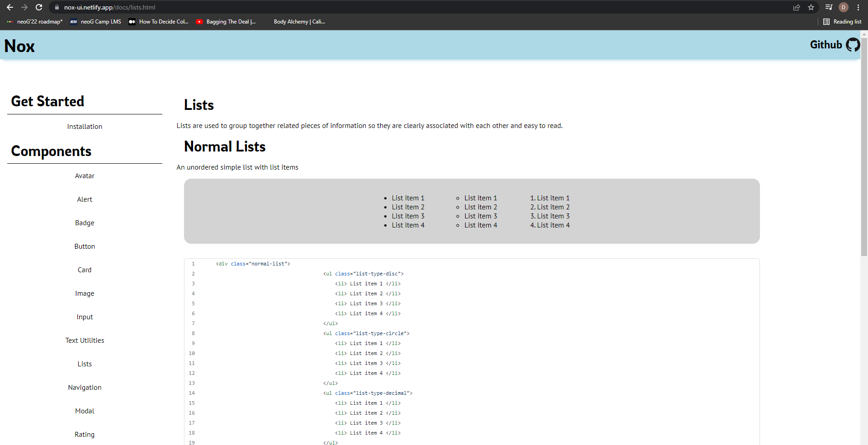Screen dimensions: 868x445
Task: Open the Navigation component page
Action: point(85,388)
